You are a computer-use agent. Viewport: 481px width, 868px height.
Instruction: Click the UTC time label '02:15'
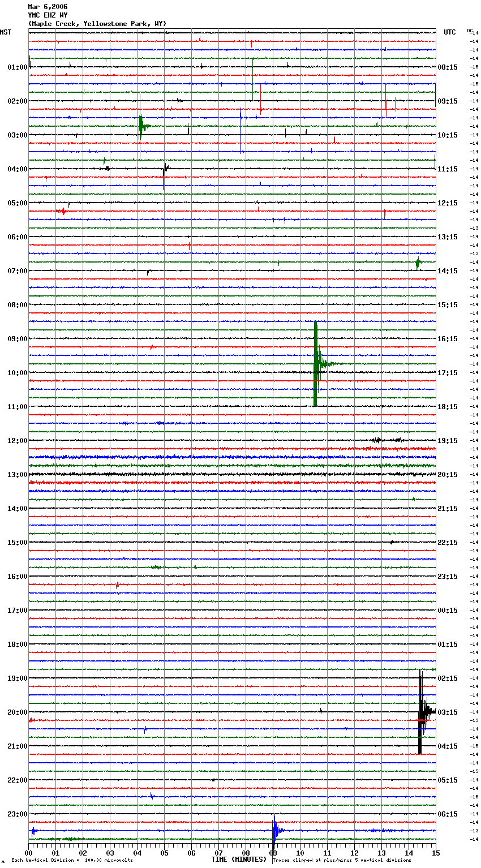tap(448, 678)
